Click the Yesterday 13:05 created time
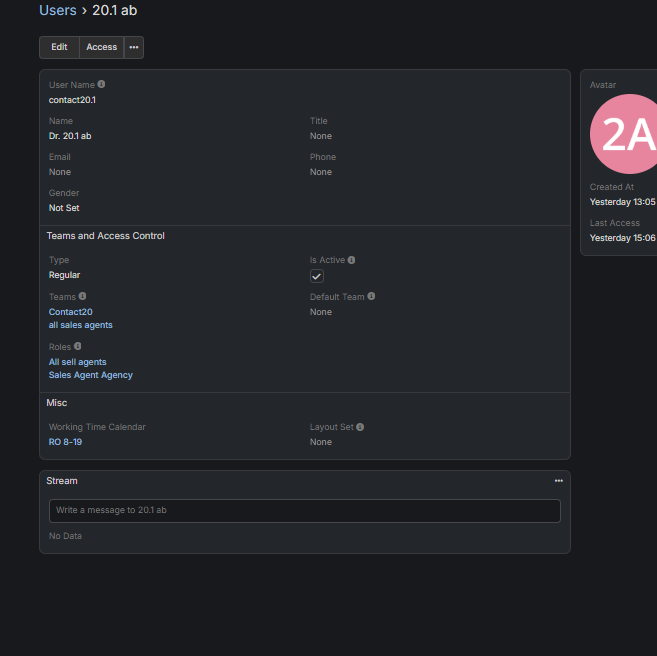This screenshot has height=656, width=657. [622, 202]
